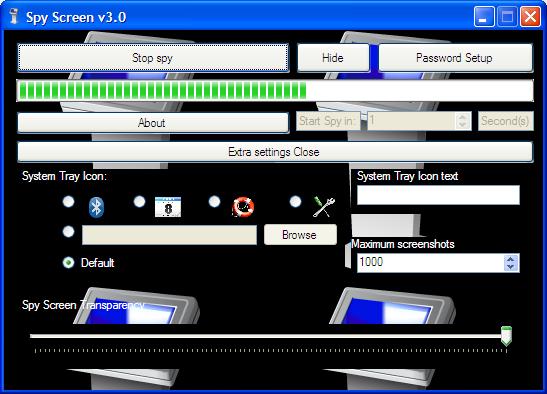This screenshot has width=547, height=394.
Task: Click the Spy Screen Transparency slider thumb
Action: (x=506, y=336)
